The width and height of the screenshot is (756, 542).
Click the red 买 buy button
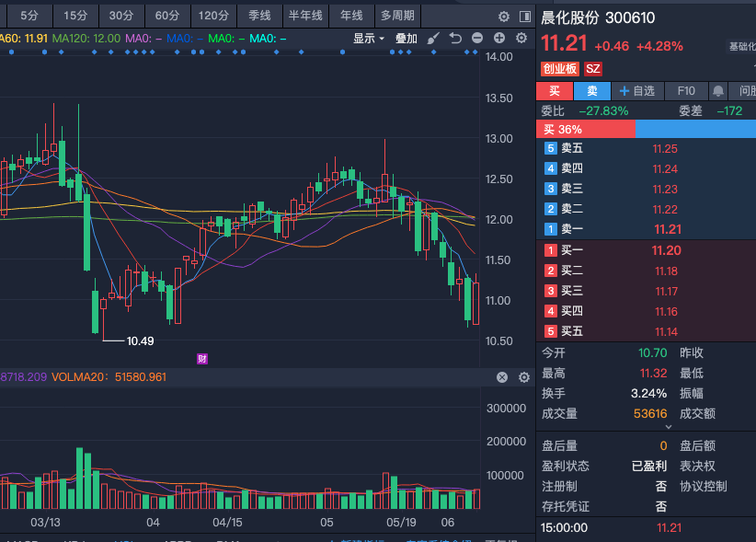tap(555, 91)
